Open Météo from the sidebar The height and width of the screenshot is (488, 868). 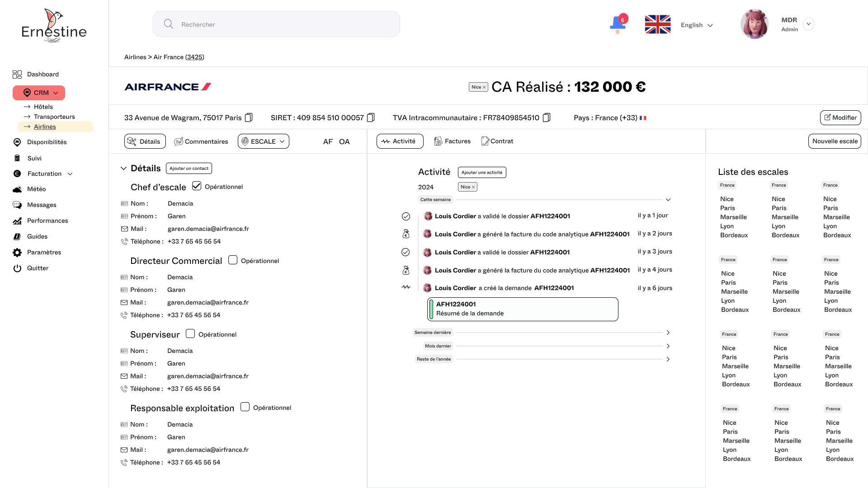coord(36,189)
